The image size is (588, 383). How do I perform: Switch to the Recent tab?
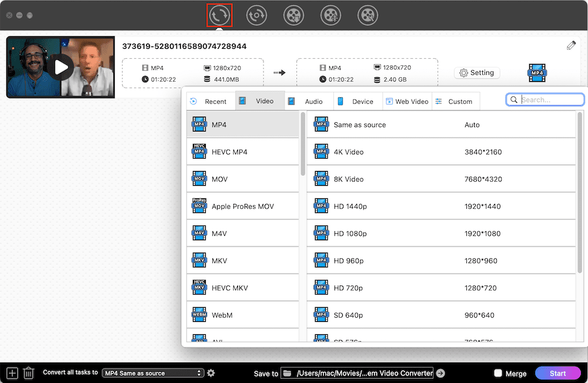click(209, 101)
